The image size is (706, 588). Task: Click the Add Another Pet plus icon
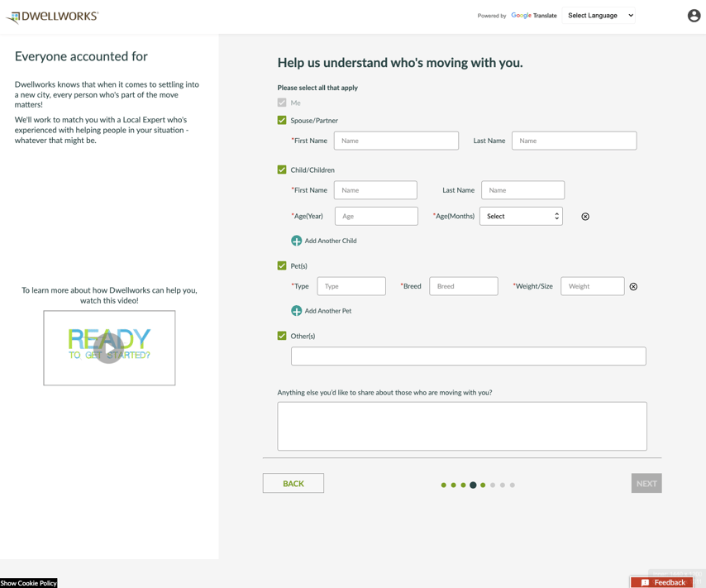pyautogui.click(x=296, y=311)
